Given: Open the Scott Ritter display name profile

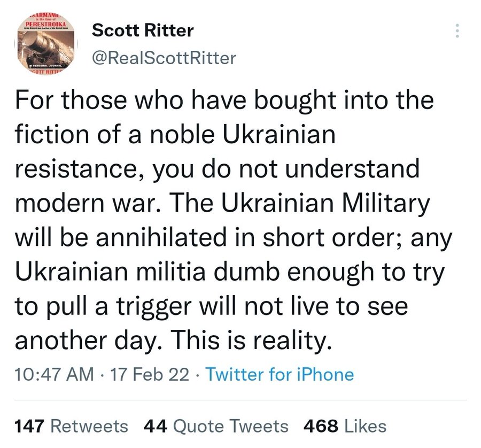Looking at the screenshot, I should click(143, 30).
